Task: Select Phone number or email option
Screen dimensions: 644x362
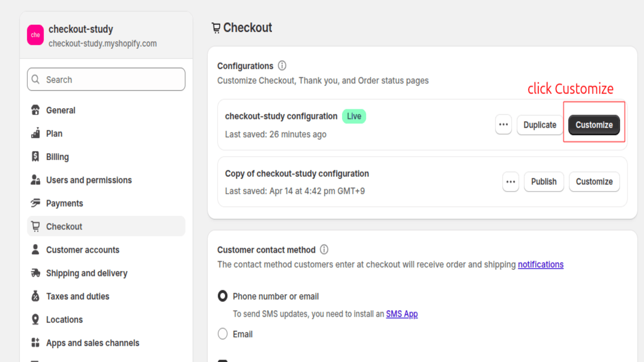Action: coord(223,296)
